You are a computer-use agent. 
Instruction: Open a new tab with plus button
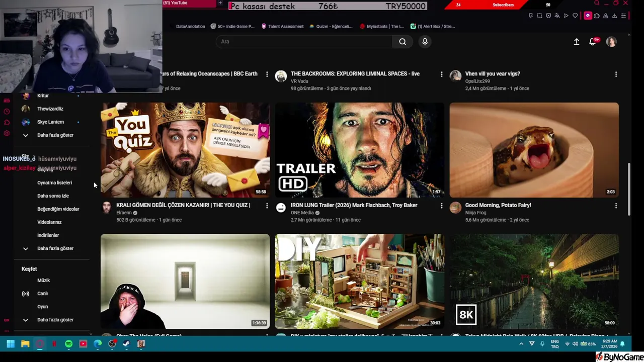point(220,4)
